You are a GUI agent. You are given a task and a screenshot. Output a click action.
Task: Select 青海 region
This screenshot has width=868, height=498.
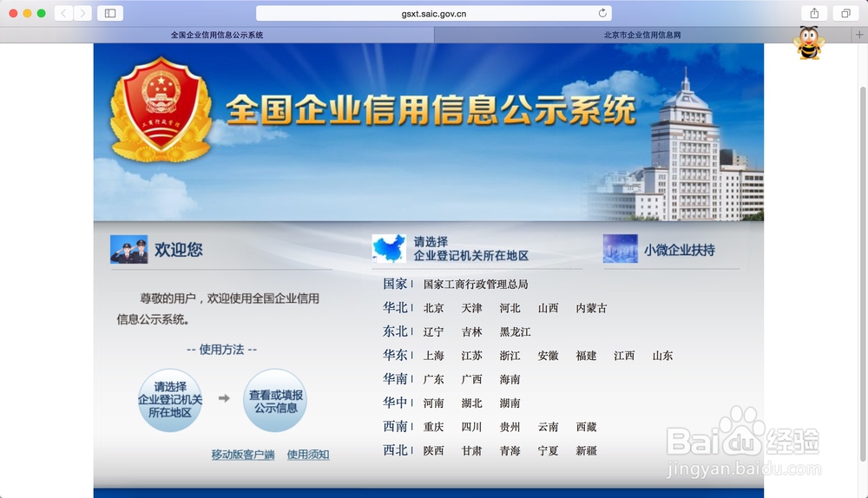[x=510, y=451]
